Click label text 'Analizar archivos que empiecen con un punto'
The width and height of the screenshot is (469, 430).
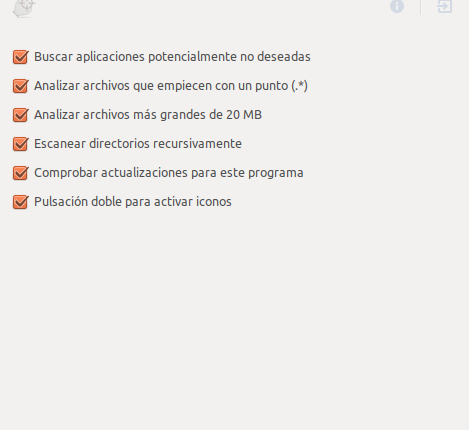click(161, 86)
